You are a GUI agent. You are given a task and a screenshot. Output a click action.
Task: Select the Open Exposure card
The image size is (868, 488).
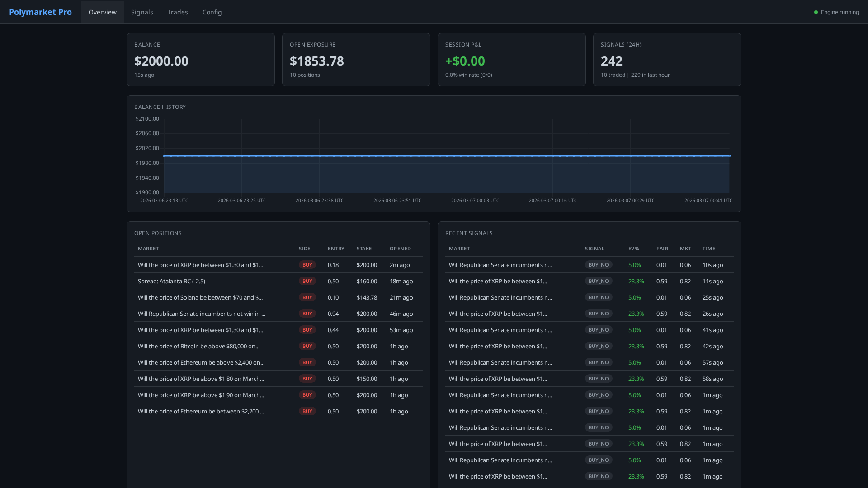pos(356,59)
